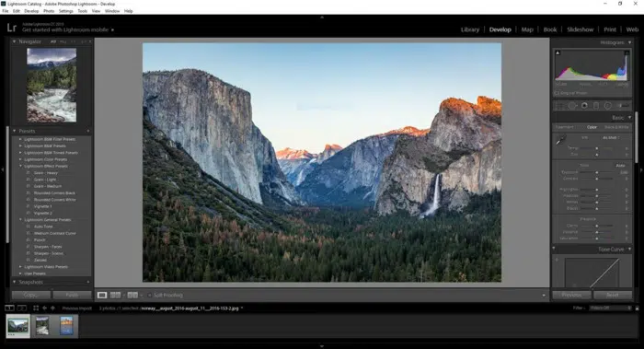Click the Exposure slider handle
The image size is (644, 349).
click(597, 172)
